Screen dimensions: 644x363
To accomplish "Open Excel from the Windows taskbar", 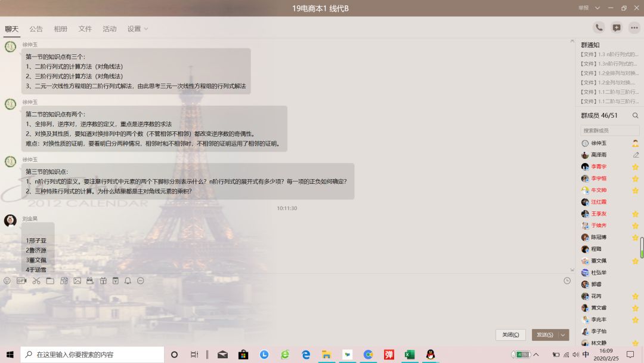I will coord(409,355).
